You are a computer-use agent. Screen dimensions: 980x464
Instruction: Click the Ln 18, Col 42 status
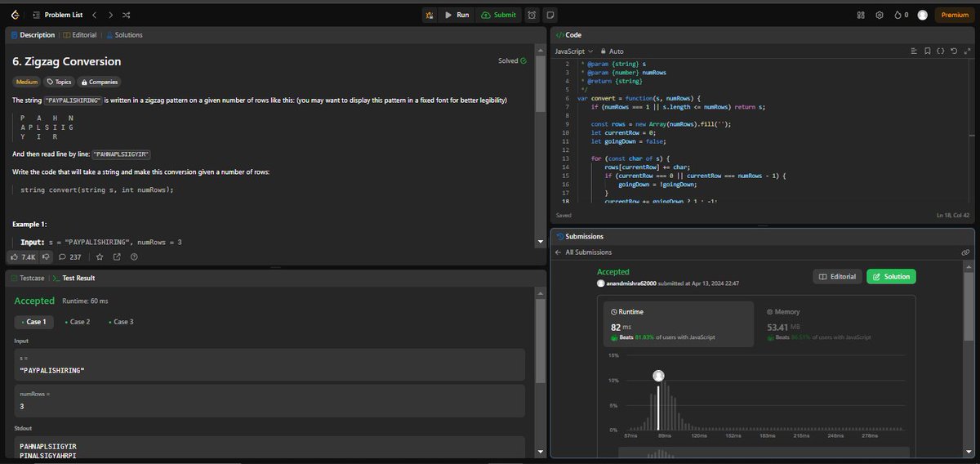[x=952, y=215]
